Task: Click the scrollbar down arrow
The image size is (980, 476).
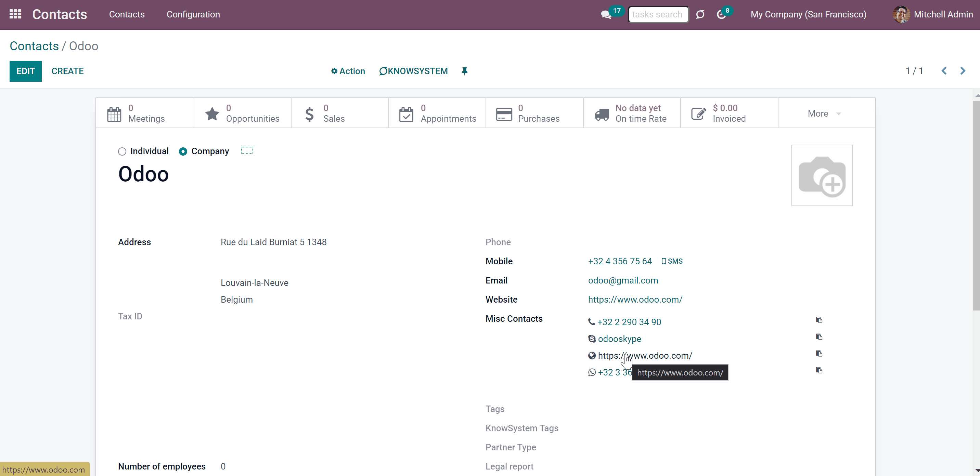Action: pos(977,471)
